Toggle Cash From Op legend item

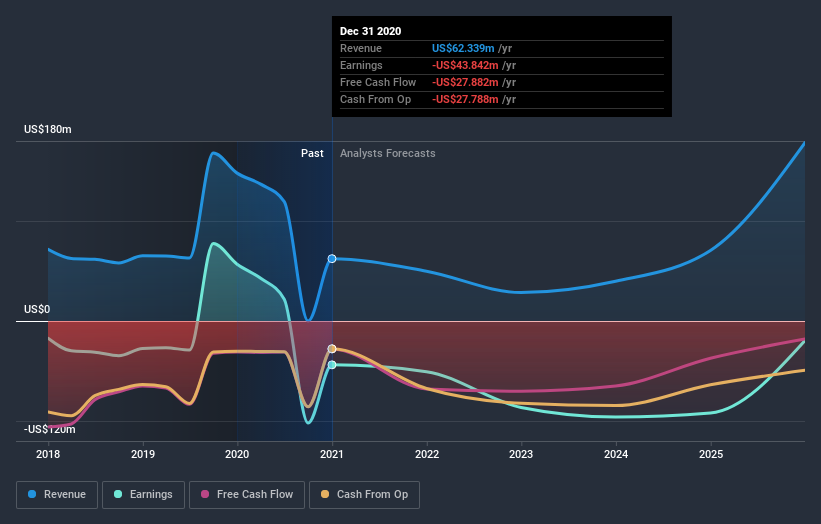(x=364, y=495)
